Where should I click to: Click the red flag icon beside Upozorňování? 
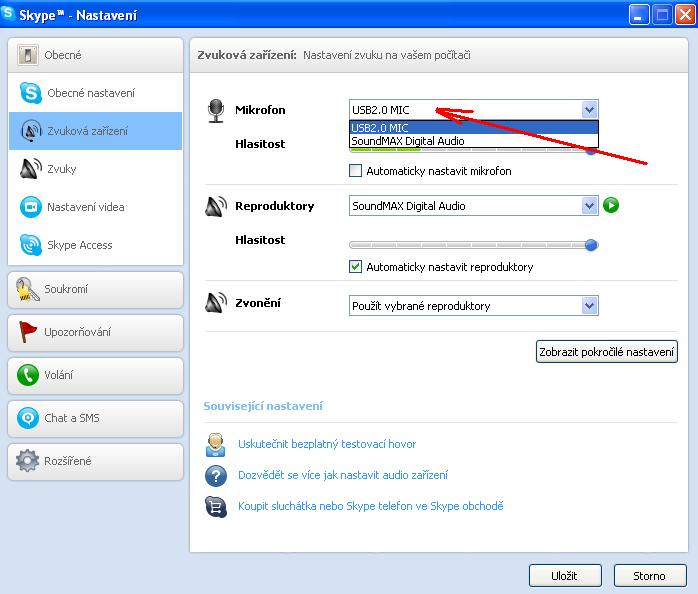28,332
